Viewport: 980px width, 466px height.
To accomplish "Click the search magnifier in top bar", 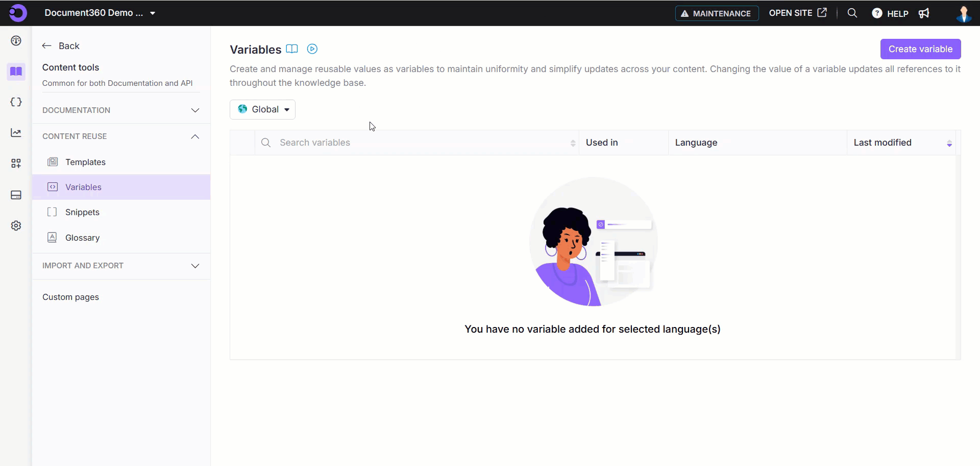I will click(852, 13).
